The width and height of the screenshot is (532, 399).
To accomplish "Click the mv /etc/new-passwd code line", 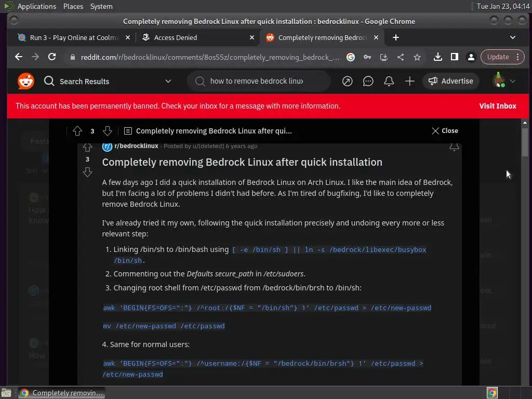I will (x=164, y=326).
